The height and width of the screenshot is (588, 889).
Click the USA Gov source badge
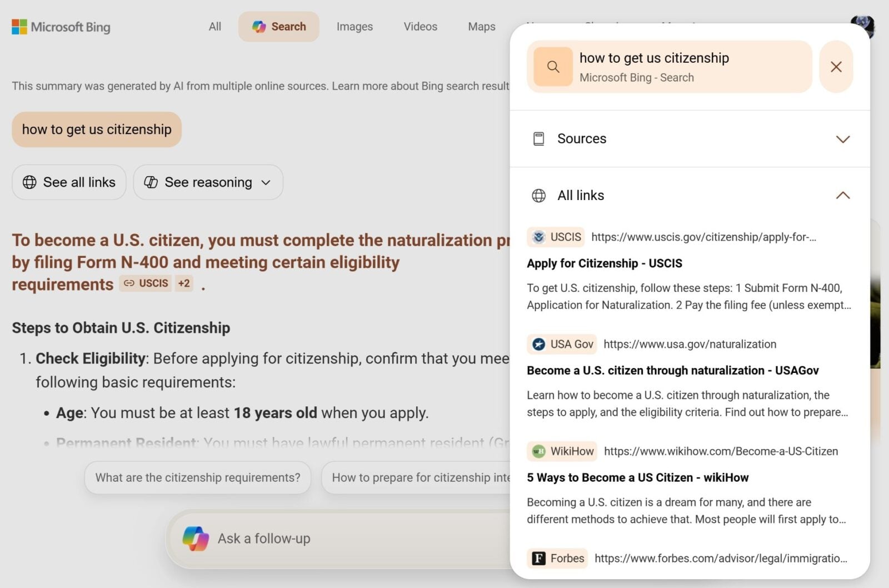(x=562, y=345)
